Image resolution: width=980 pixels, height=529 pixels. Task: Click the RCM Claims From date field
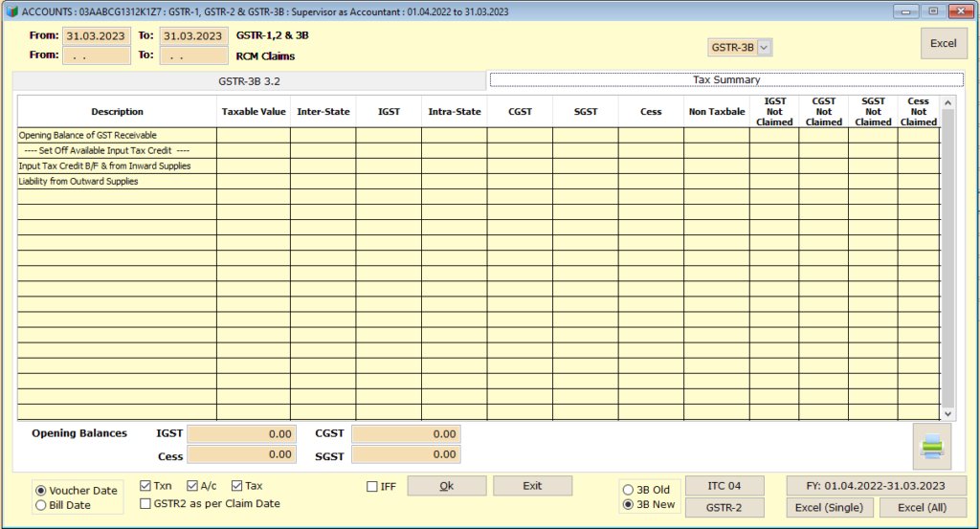97,55
